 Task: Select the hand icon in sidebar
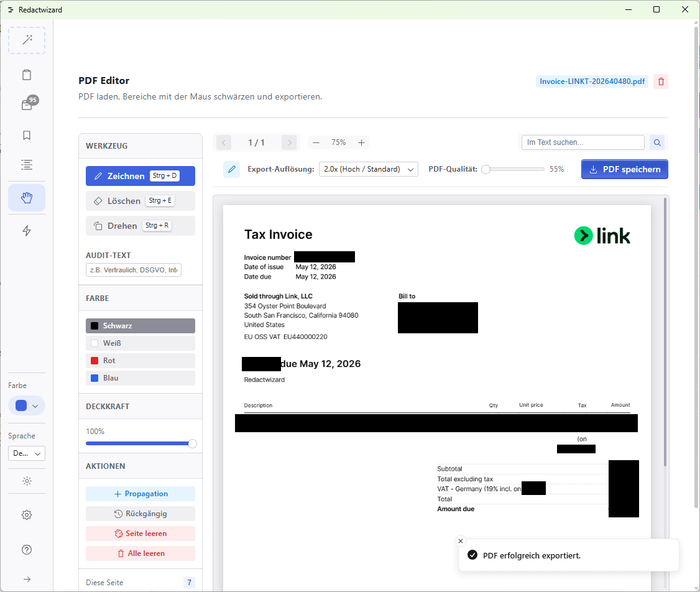[x=27, y=198]
